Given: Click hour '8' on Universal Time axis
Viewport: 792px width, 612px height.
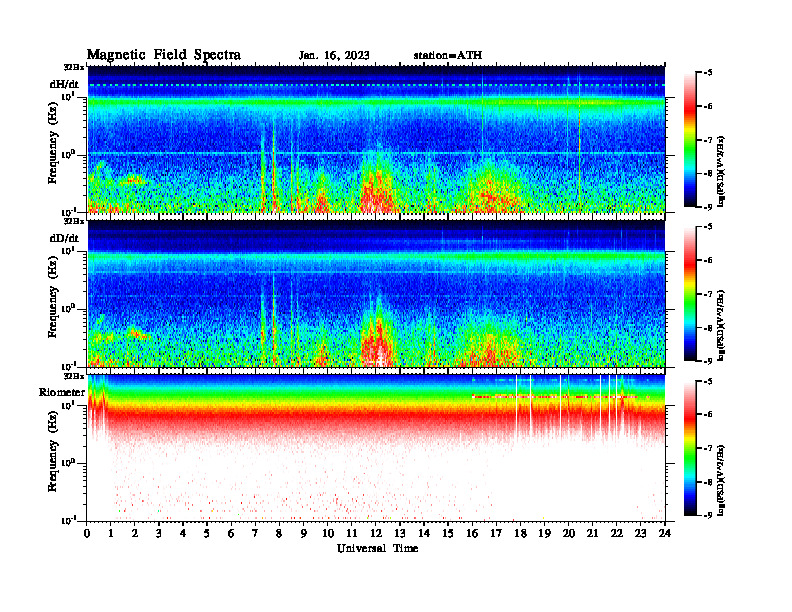Looking at the screenshot, I should (279, 533).
